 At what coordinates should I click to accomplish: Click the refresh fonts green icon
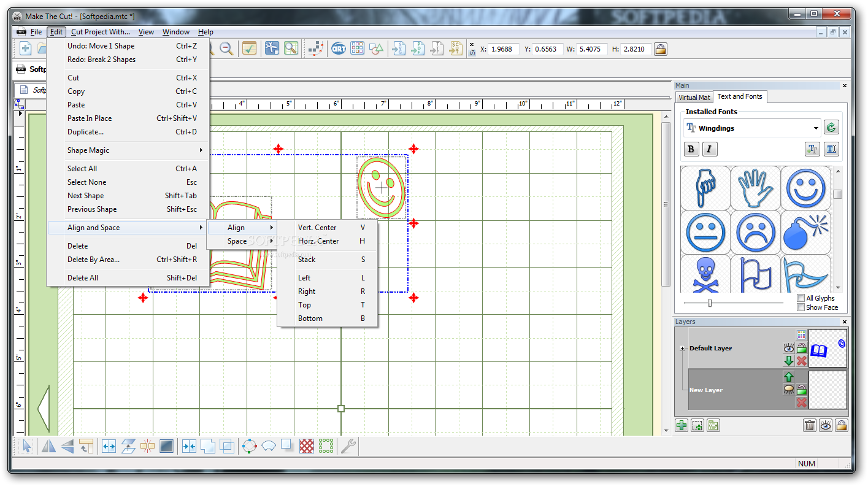coord(831,128)
